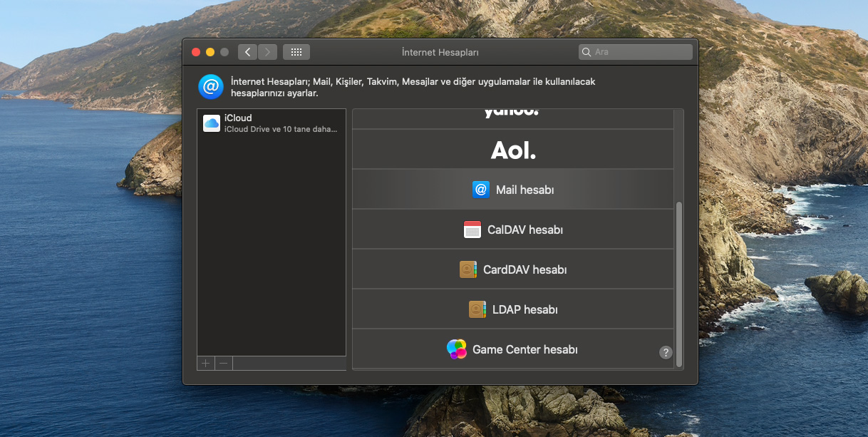Select CalDAV hesabı option

(513, 230)
